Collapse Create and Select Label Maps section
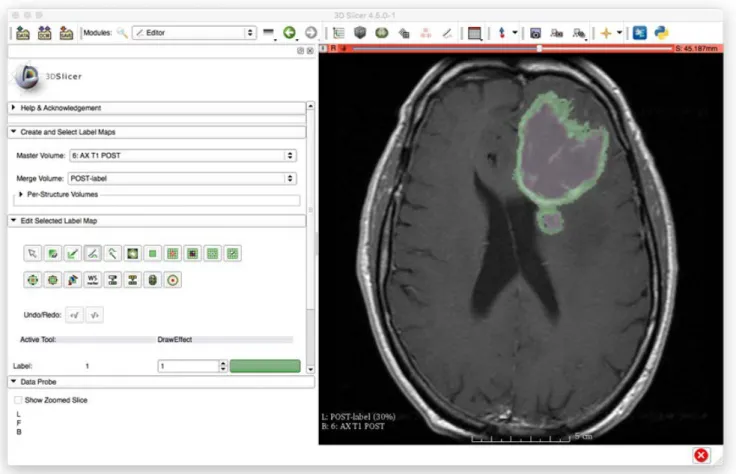This screenshot has width=736, height=474. tap(157, 132)
